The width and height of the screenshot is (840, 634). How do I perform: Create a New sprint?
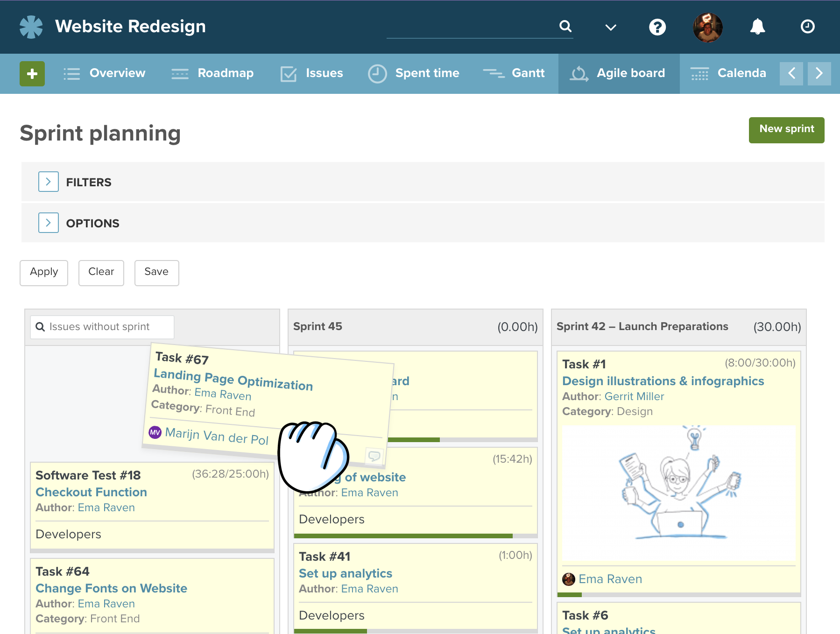tap(786, 130)
